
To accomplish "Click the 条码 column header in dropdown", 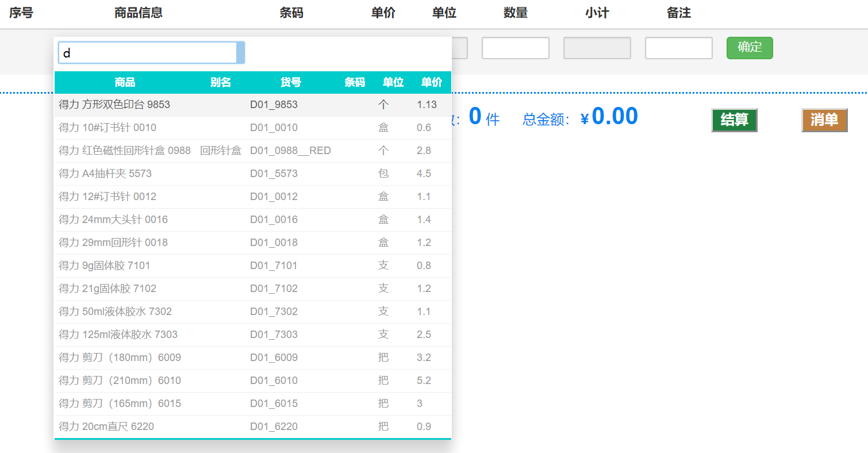I will tap(355, 82).
